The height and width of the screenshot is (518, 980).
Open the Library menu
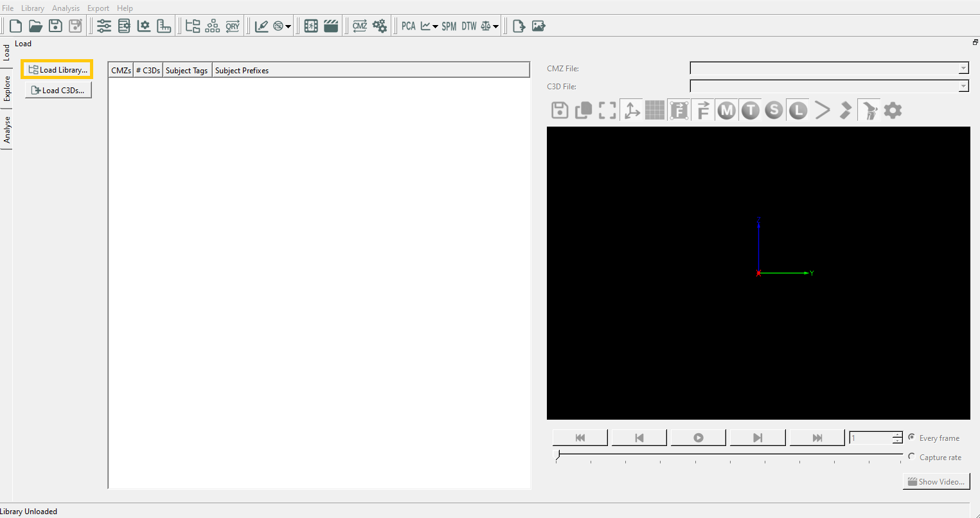coord(33,8)
